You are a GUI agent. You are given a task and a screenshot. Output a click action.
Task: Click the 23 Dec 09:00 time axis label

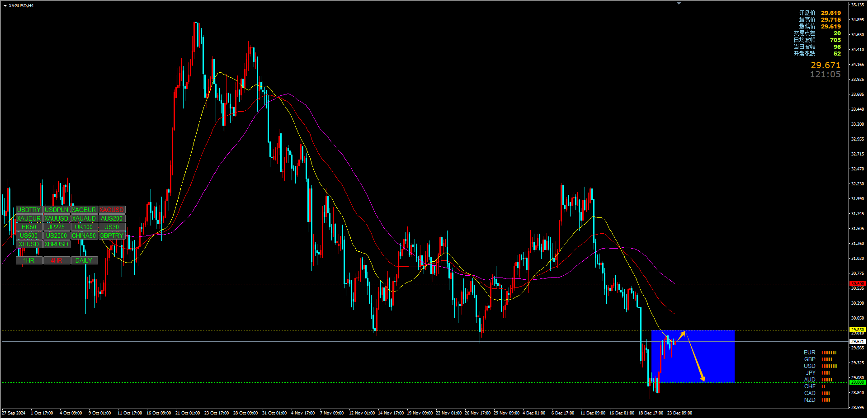click(x=679, y=413)
